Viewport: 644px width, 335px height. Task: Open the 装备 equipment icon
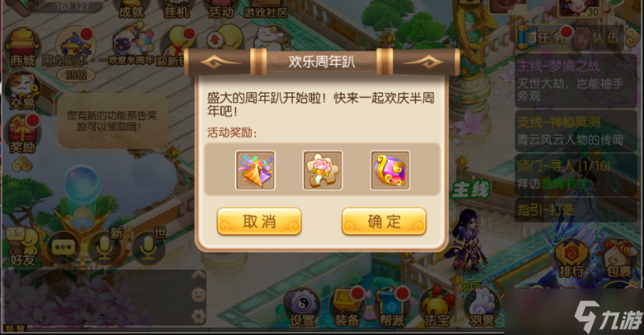tap(347, 307)
